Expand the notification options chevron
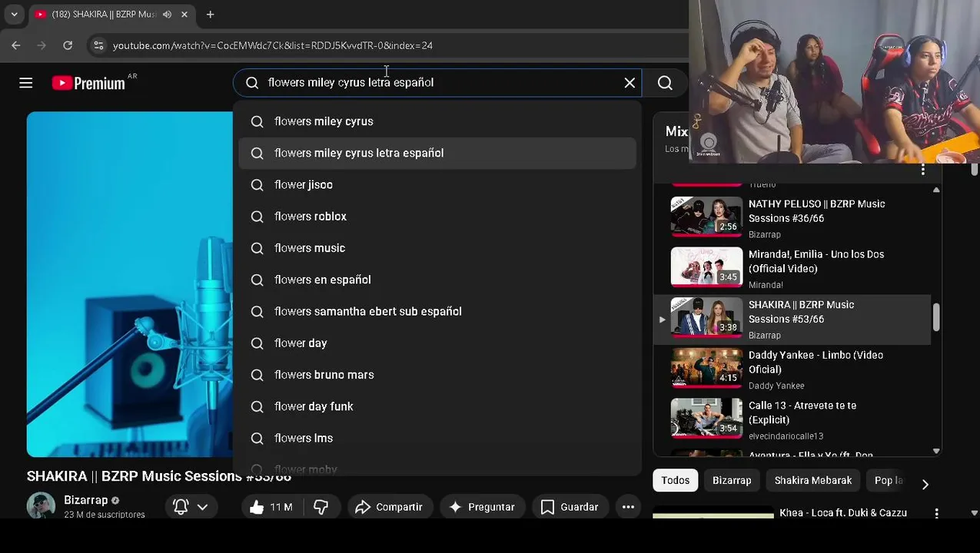This screenshot has width=980, height=553. [203, 507]
